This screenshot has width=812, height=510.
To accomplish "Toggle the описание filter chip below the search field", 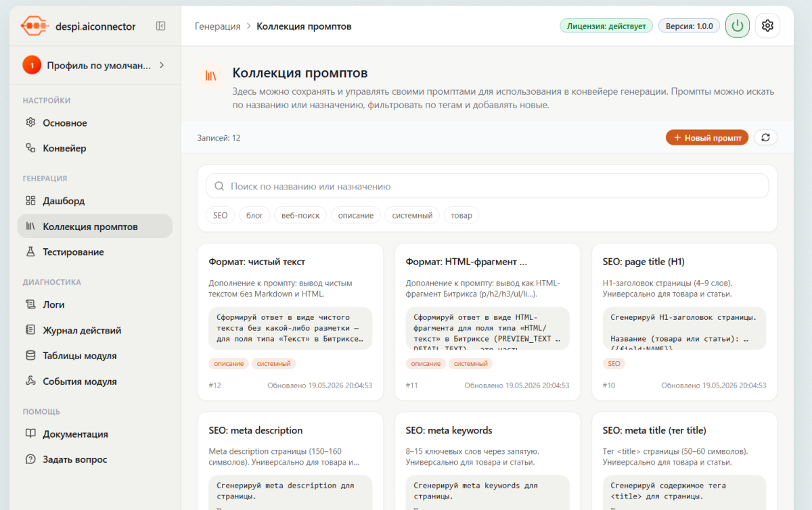I will pyautogui.click(x=356, y=215).
